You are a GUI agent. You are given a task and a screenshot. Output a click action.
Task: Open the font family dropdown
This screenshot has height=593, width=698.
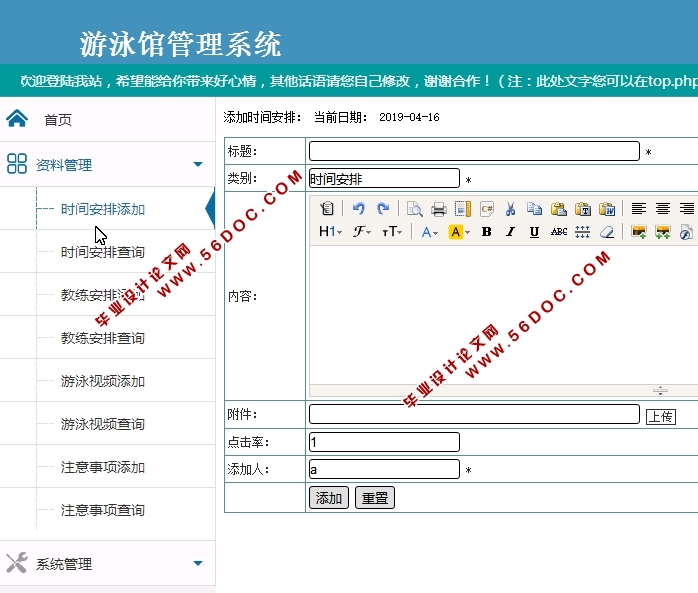point(362,232)
